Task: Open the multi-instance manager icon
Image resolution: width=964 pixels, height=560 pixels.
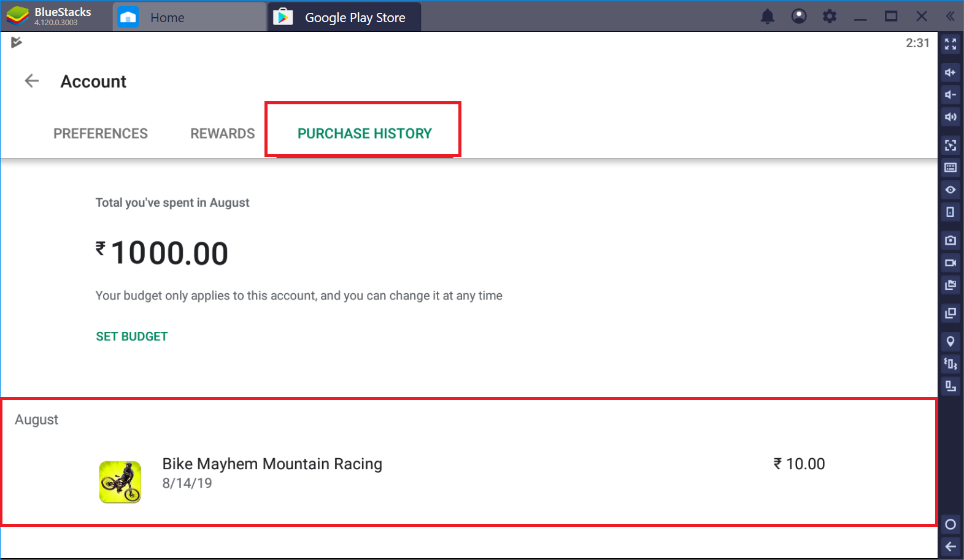Action: tap(951, 313)
